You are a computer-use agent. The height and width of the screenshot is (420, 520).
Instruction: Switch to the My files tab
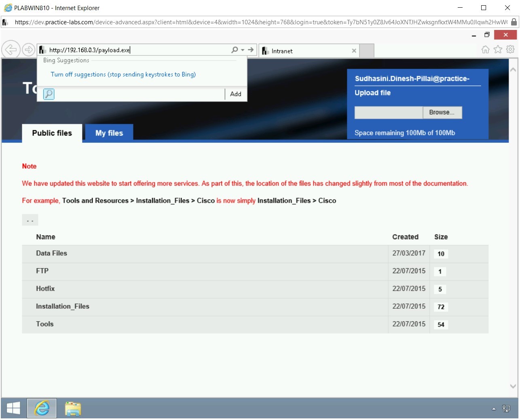click(x=109, y=133)
